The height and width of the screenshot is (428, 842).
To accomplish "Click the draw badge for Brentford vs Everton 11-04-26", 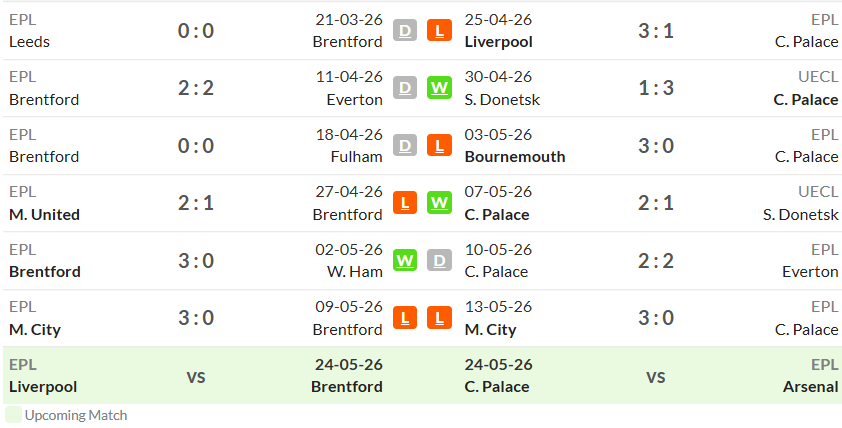I will 405,88.
